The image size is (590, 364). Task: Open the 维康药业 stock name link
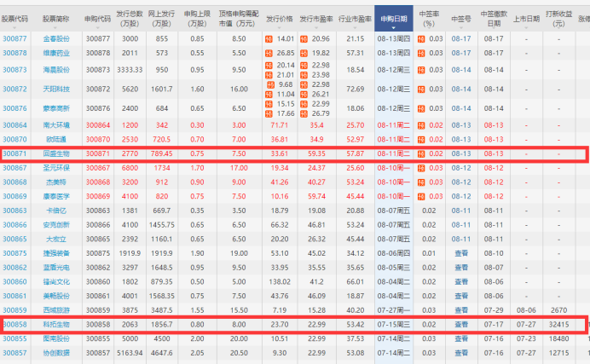[x=56, y=53]
